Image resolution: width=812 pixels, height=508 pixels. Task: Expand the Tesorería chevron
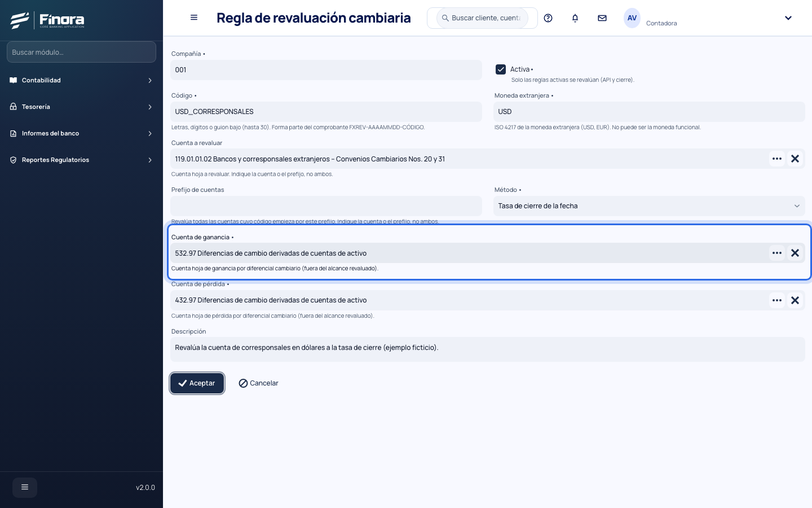point(150,107)
